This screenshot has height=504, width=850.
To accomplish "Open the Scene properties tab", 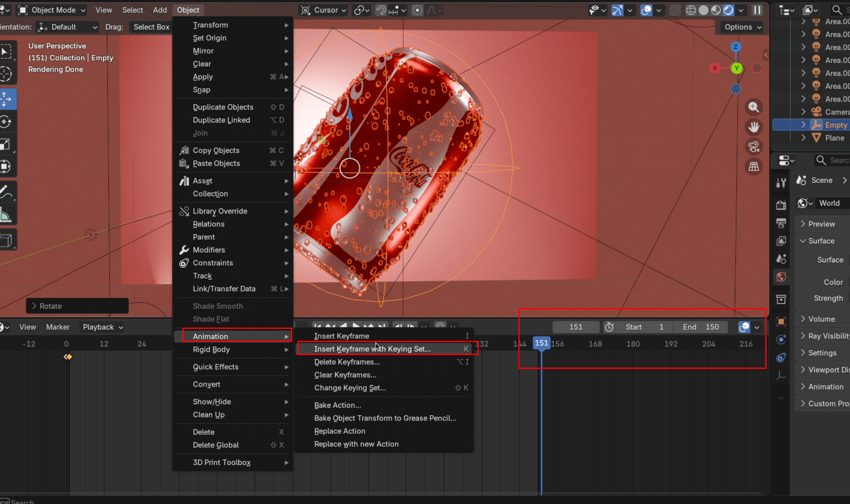I will (781, 259).
